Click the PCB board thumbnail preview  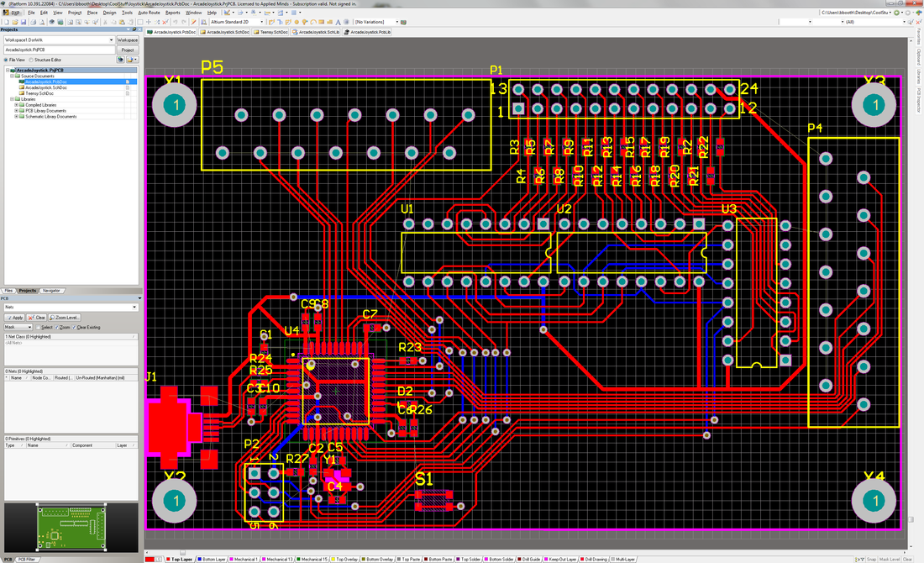[x=71, y=527]
